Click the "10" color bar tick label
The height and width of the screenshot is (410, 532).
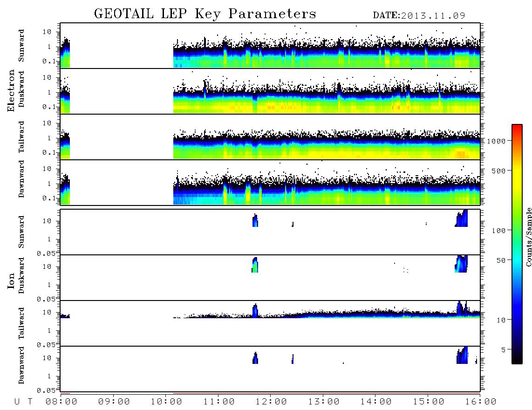(501, 320)
